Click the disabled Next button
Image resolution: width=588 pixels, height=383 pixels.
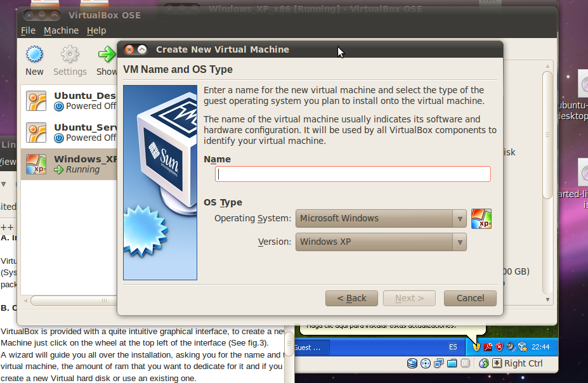point(409,298)
